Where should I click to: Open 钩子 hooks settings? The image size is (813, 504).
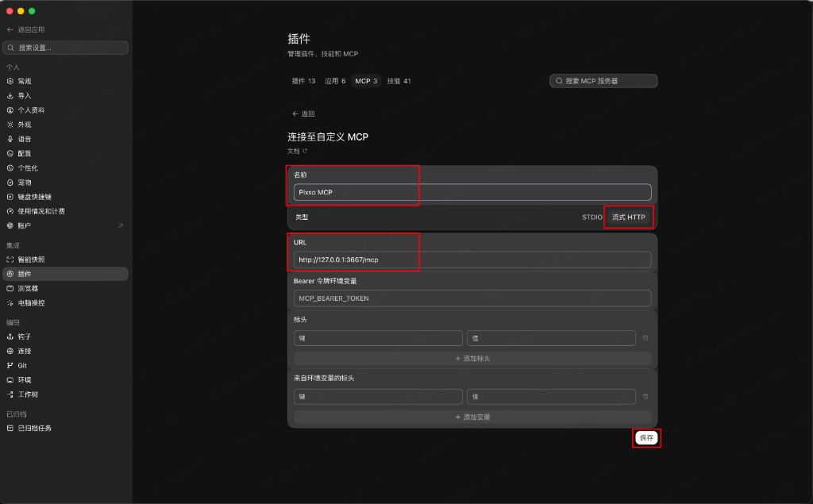65,337
